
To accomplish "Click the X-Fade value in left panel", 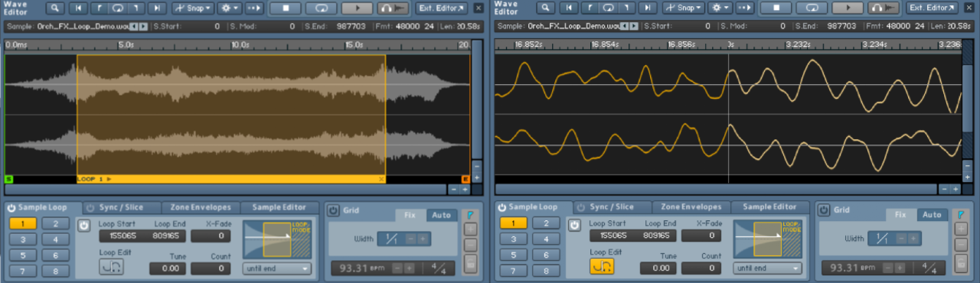I will click(x=211, y=236).
